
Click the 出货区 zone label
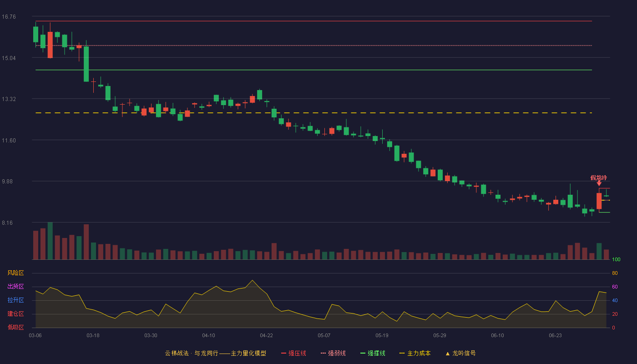(x=15, y=287)
